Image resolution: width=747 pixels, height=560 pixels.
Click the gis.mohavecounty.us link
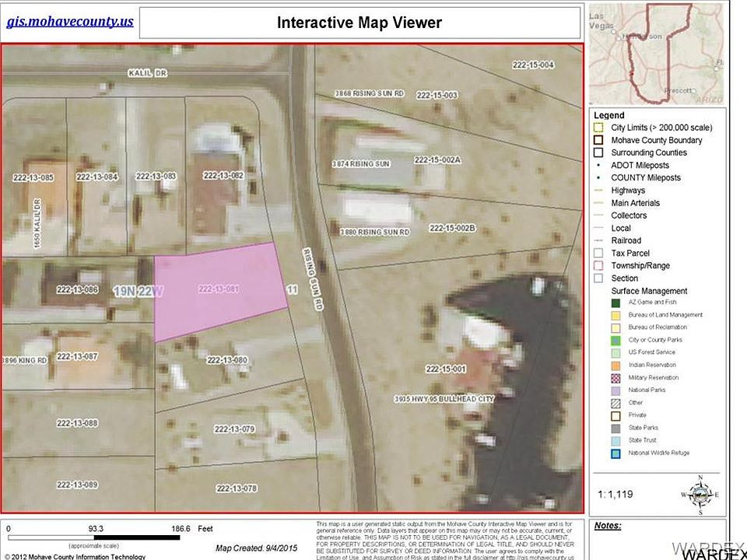(x=70, y=22)
